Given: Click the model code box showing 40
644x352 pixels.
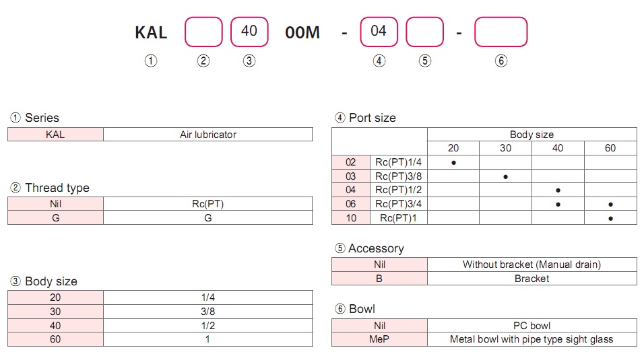Looking at the screenshot, I should coord(249,32).
